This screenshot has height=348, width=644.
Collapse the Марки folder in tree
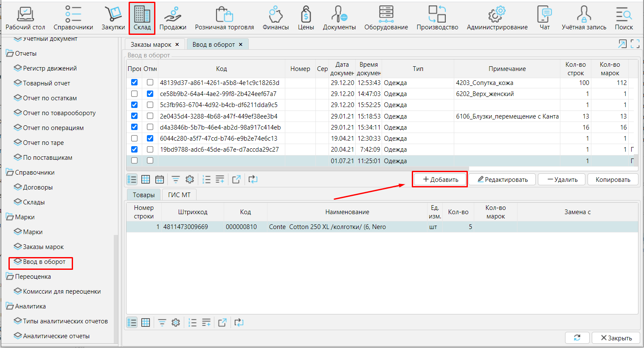click(9, 217)
